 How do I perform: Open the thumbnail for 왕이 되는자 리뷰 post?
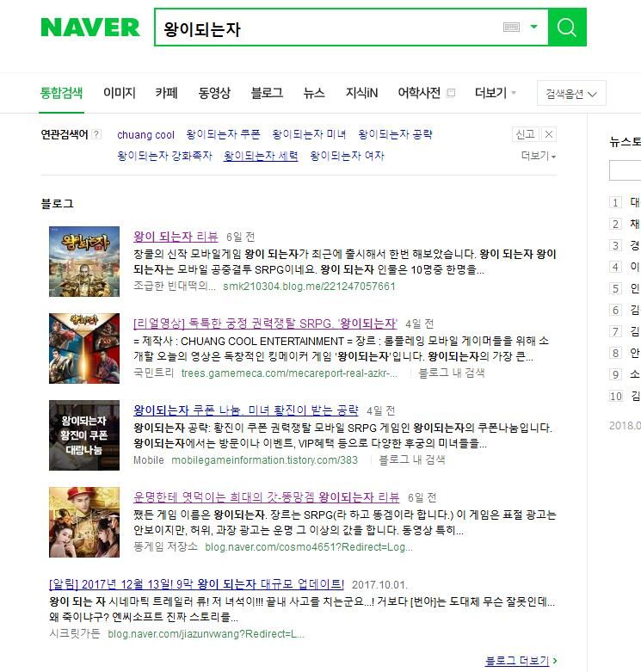tap(84, 262)
